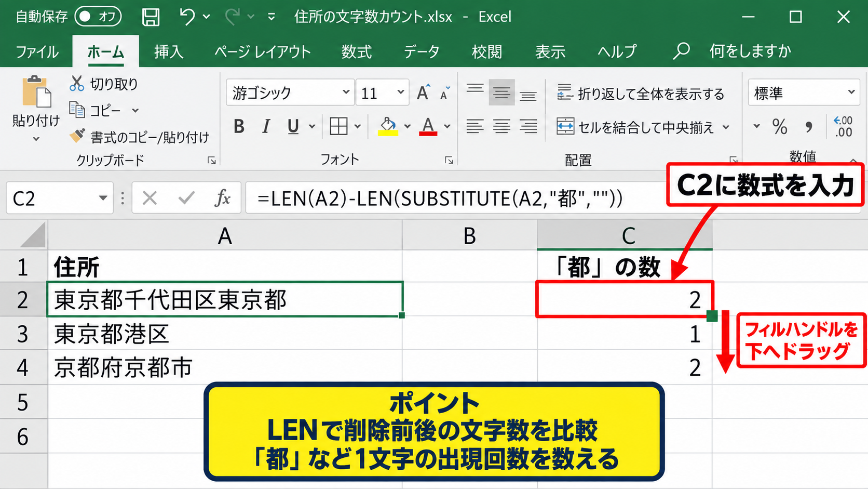868x489 pixels.
Task: Open the font size 11 dropdown
Action: (x=401, y=92)
